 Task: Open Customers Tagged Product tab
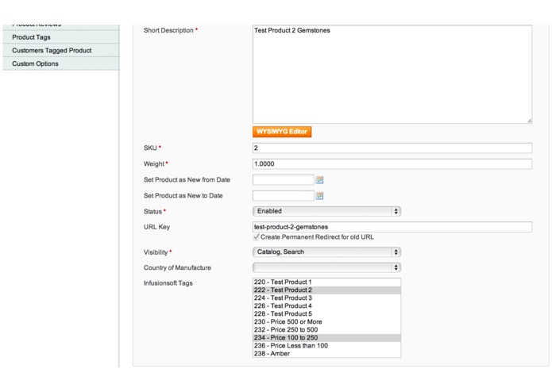click(x=61, y=50)
